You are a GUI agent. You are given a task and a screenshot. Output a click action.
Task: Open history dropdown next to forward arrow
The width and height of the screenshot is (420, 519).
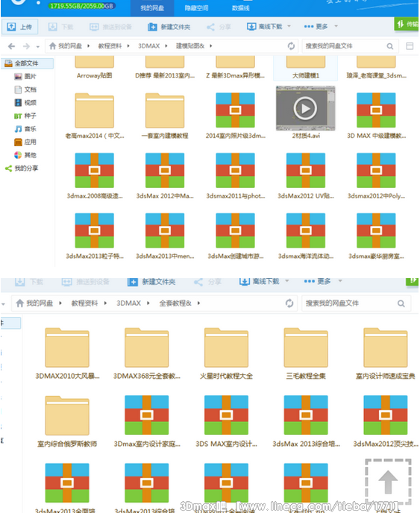click(x=38, y=47)
